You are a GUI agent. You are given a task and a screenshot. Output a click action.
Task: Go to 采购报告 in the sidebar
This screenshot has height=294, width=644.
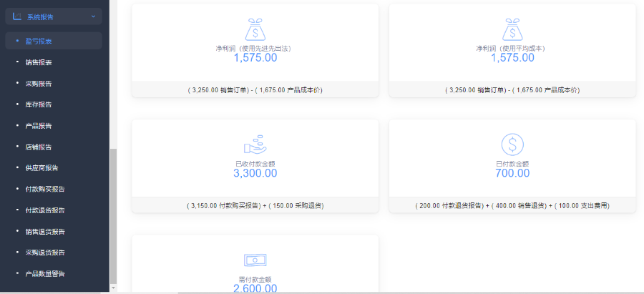click(39, 84)
